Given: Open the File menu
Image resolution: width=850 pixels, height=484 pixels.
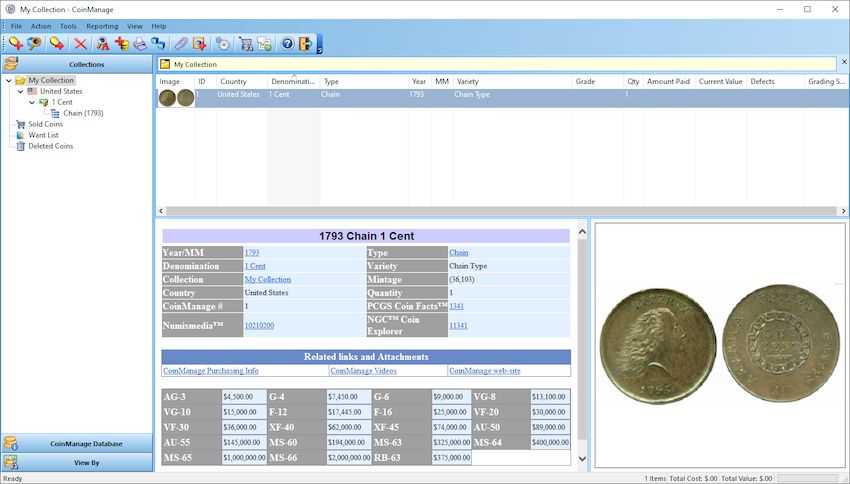Looking at the screenshot, I should point(16,26).
